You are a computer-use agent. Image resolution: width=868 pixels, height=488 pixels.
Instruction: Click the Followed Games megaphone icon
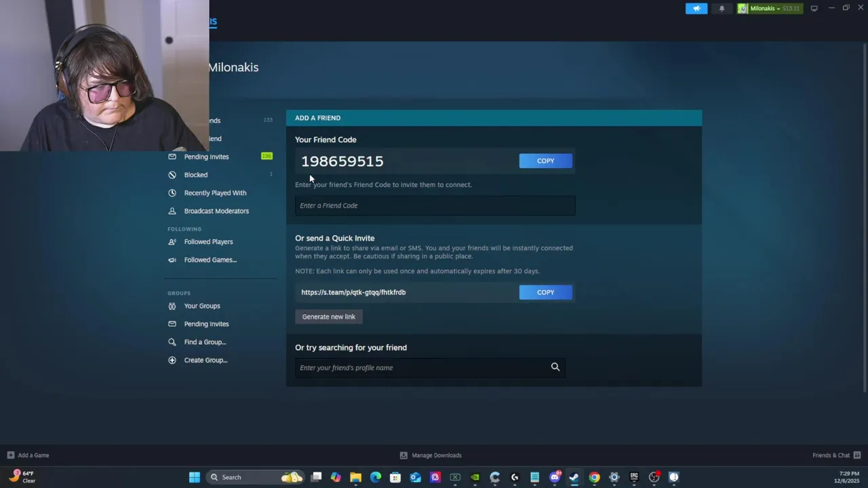tap(172, 260)
